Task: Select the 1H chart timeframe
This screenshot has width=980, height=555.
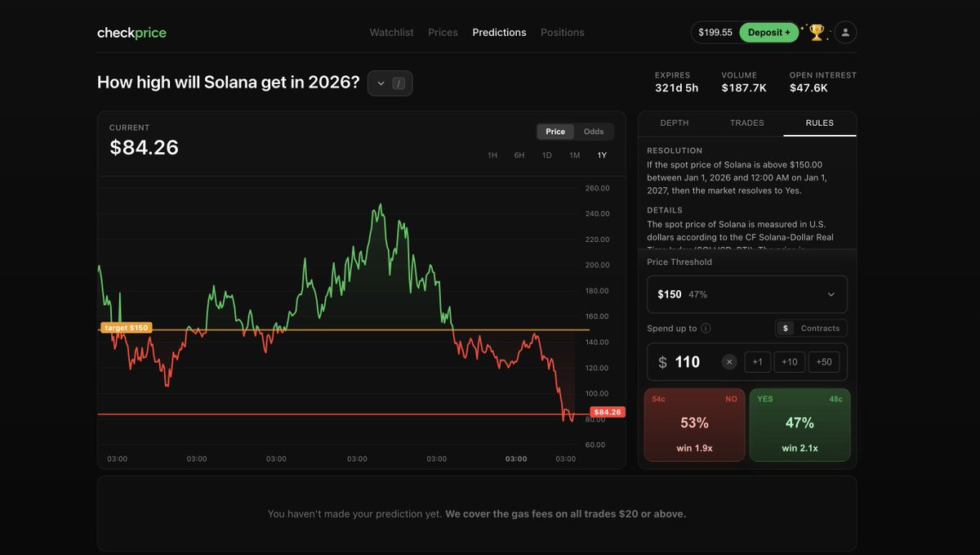Action: click(x=492, y=155)
